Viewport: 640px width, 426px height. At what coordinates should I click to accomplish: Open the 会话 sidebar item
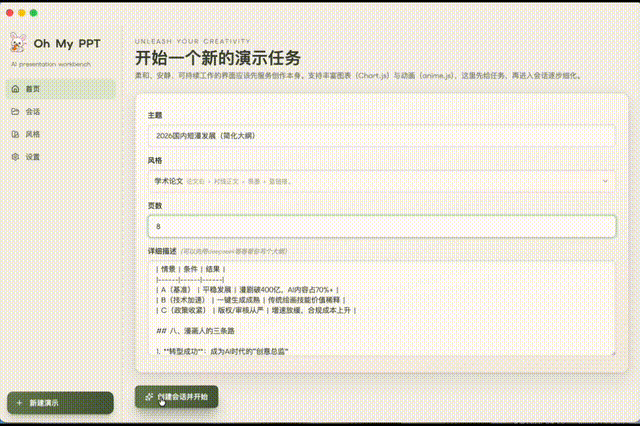click(60, 111)
